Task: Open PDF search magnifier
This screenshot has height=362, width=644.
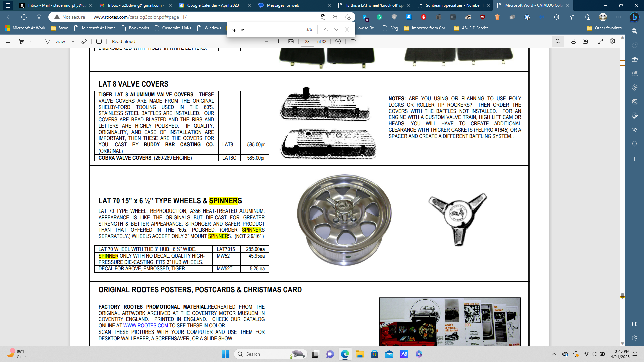Action: 558,41
